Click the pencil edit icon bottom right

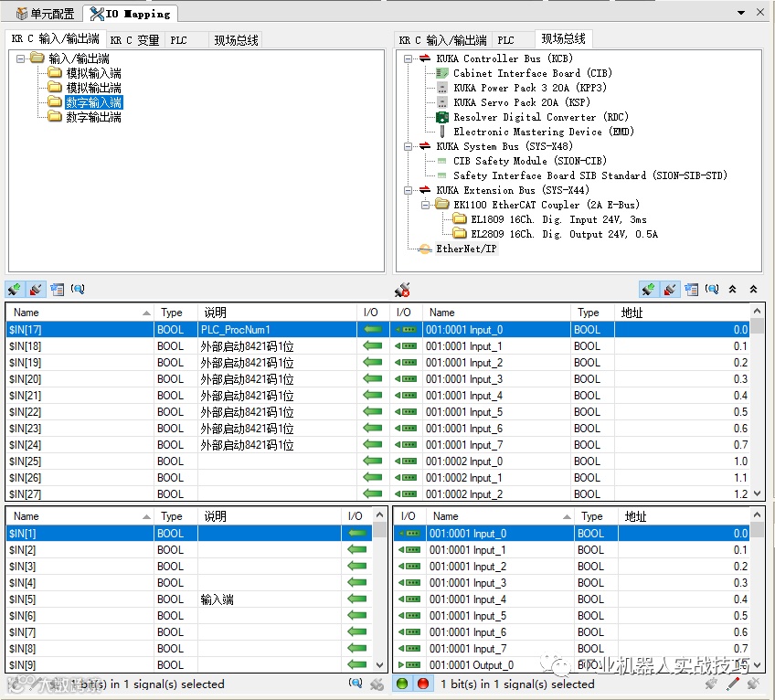pyautogui.click(x=732, y=684)
